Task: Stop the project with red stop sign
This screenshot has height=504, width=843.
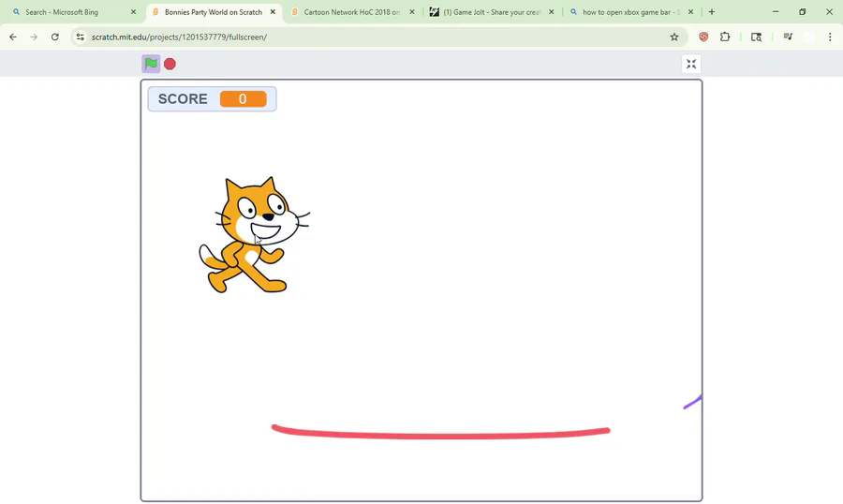Action: point(170,64)
